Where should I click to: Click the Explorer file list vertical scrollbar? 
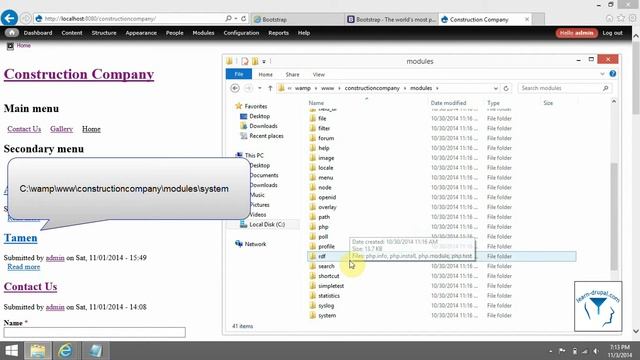click(613, 216)
